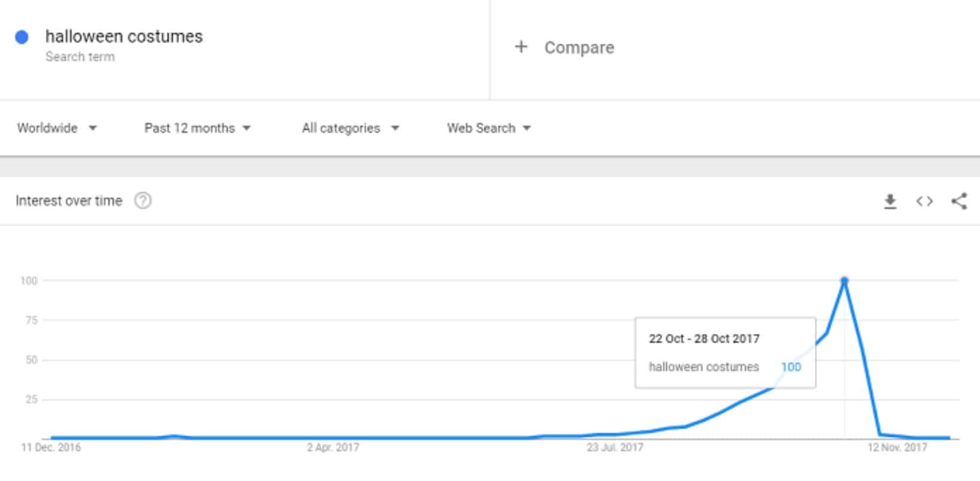Click the 2 Apr. 2017 axis label
The height and width of the screenshot is (481, 980).
pos(333,447)
